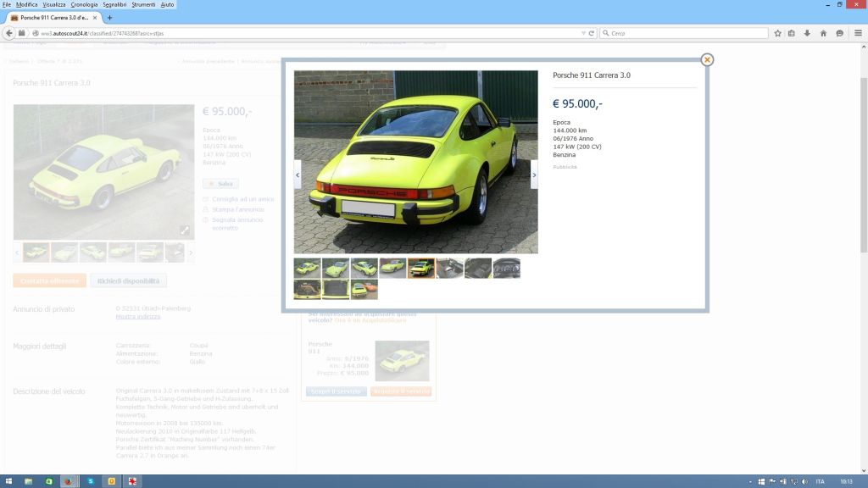Select first gallery thumbnail of yellow Porsche
The height and width of the screenshot is (488, 868).
pos(307,268)
